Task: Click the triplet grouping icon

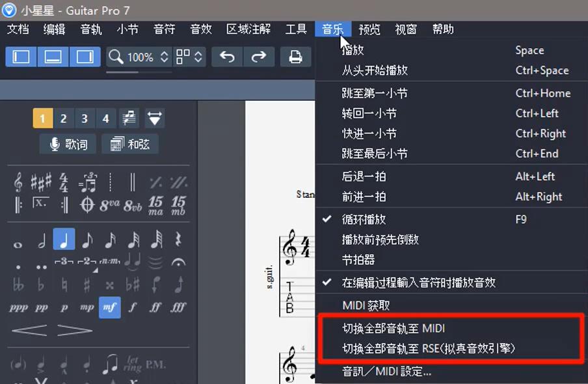Action: 63,261
